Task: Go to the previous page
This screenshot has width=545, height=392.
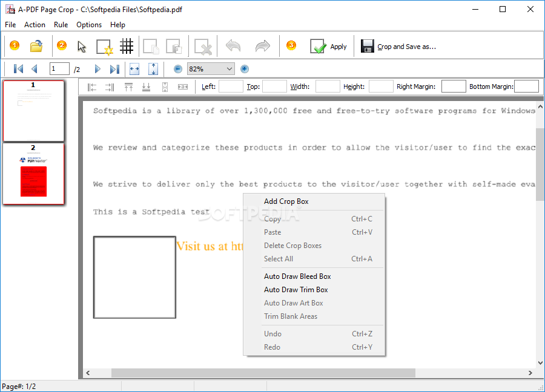Action: 35,69
